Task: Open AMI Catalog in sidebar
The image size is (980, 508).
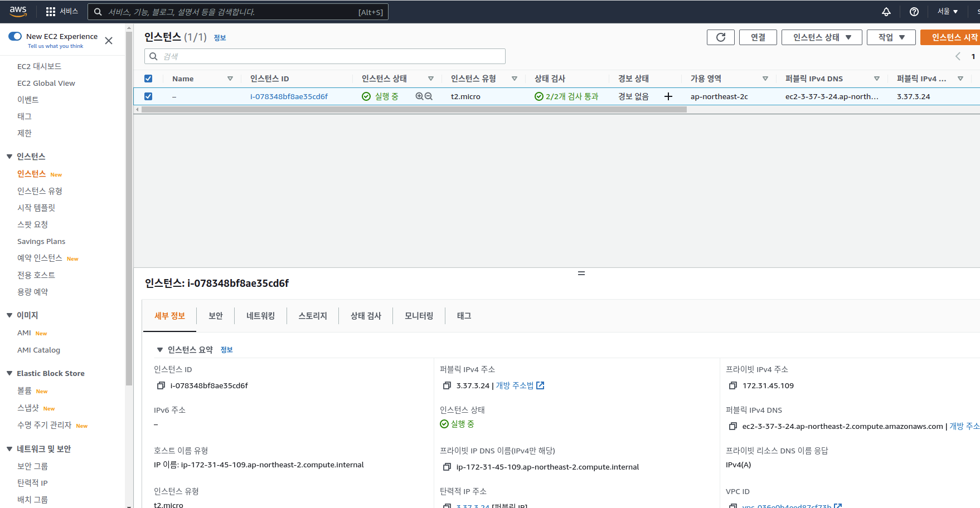Action: [38, 350]
